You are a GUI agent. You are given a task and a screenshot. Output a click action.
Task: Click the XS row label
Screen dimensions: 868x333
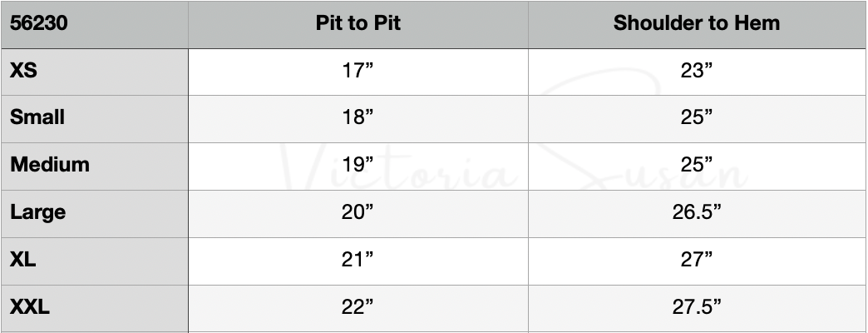(x=24, y=71)
